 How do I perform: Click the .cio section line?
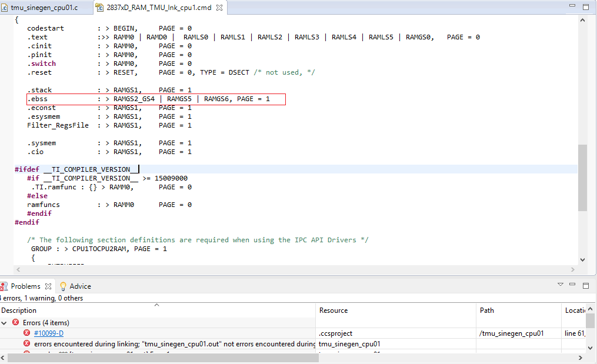[x=109, y=152]
